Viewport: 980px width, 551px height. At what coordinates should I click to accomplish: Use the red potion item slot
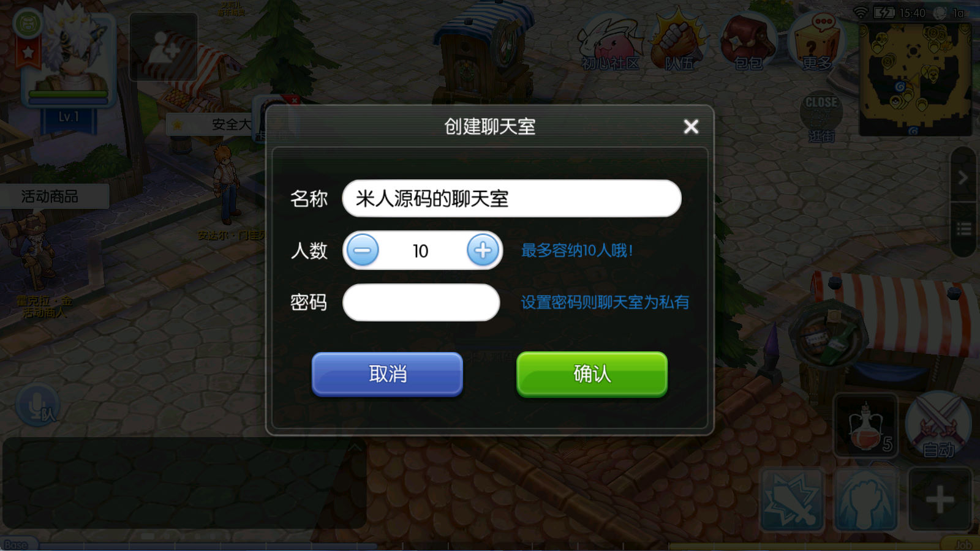(x=866, y=425)
